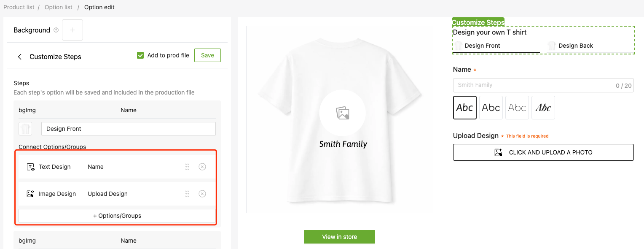Screen dimensions: 644x249
Task: Click the Save button
Action: tap(207, 55)
